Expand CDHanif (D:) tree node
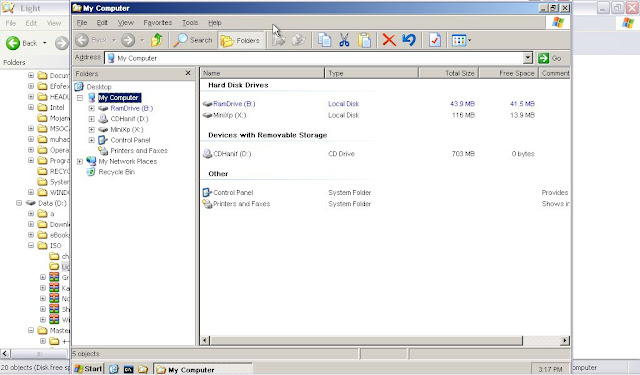Viewport: 640px width, 375px height. coord(91,119)
